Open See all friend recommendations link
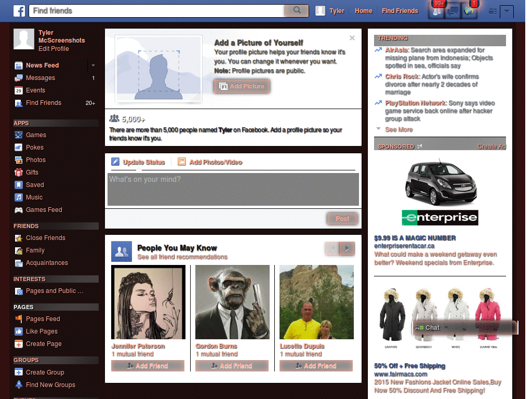 182,257
